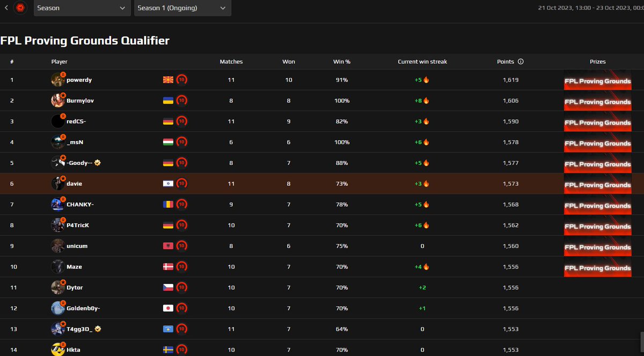Open player profile unicum

[77, 246]
